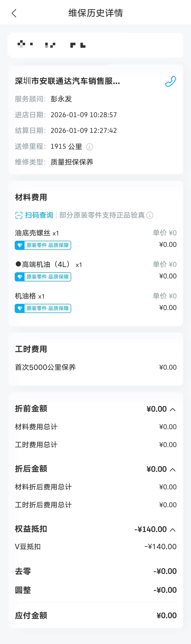Tap 原装零件 badge under 油底壳螺丝

point(43,245)
